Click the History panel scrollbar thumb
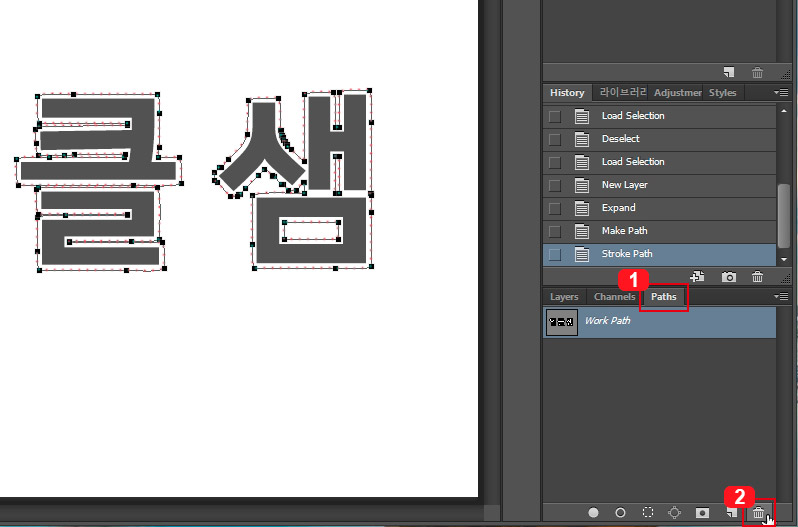The width and height of the screenshot is (798, 527). (x=784, y=216)
